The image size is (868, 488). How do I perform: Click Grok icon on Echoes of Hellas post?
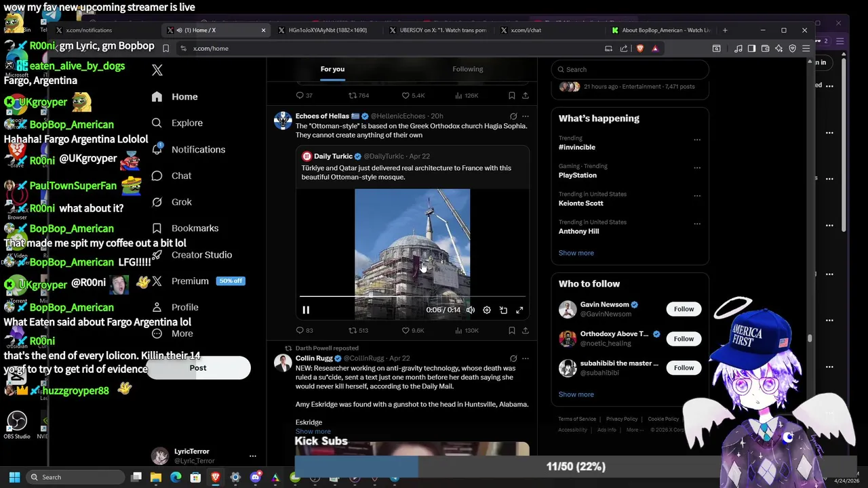pyautogui.click(x=513, y=117)
